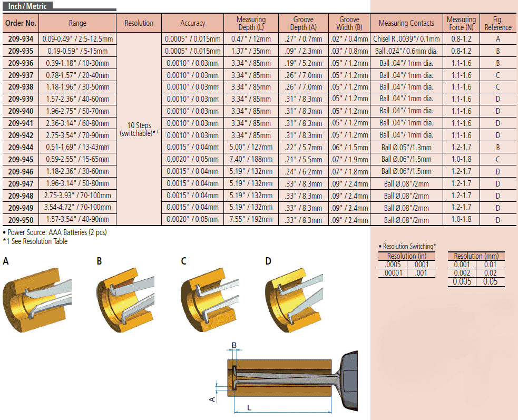Viewport: 518px width, 420px height.
Task: Select order number 209-934
Action: [x=21, y=39]
